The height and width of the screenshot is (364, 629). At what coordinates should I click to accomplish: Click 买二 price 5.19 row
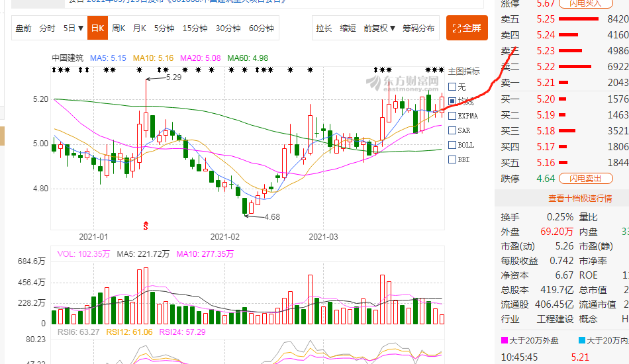click(565, 115)
